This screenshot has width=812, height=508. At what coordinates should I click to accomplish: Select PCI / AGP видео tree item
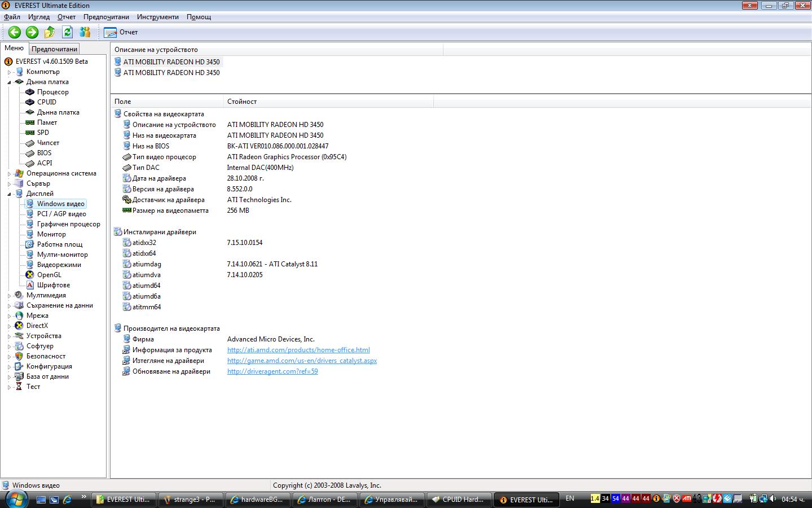point(61,214)
